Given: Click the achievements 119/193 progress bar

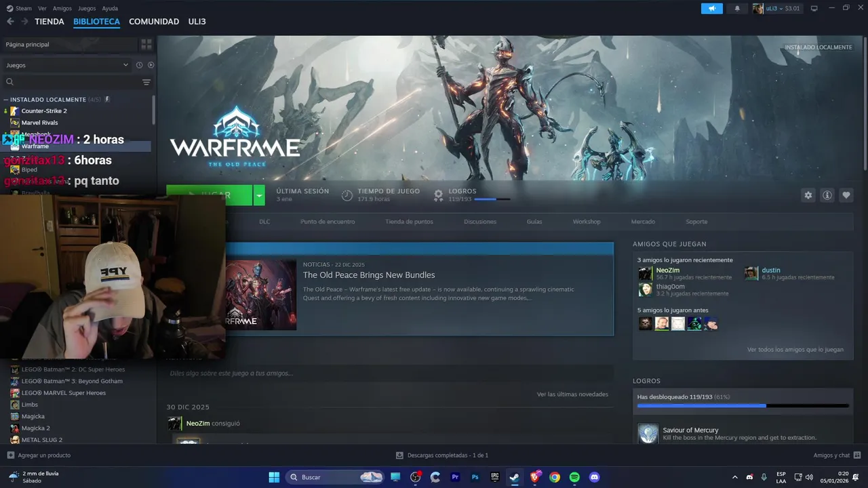Looking at the screenshot, I should (743, 406).
